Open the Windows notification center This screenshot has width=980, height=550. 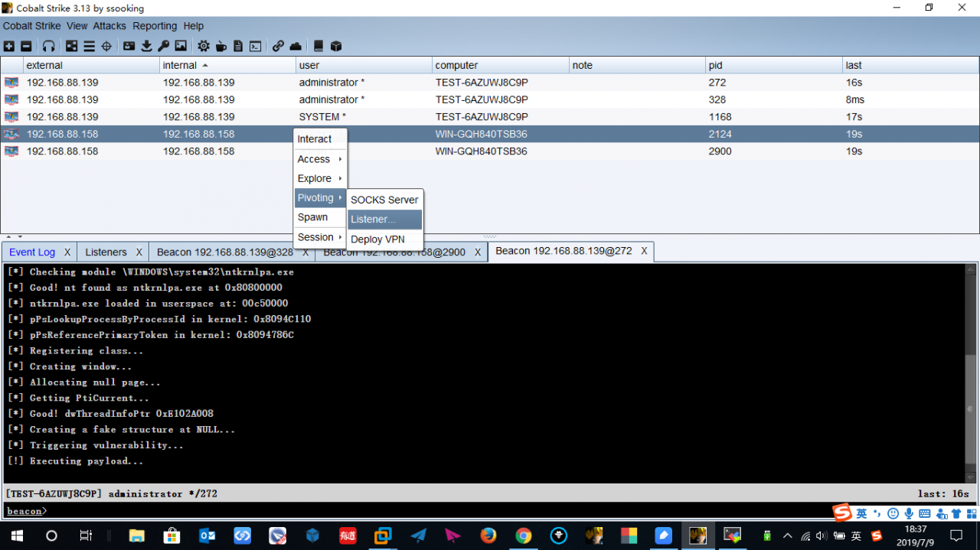tap(956, 535)
